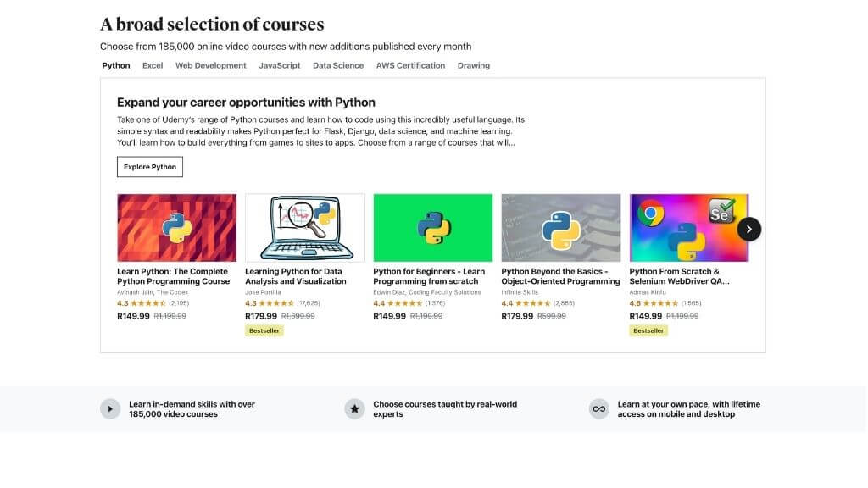The height and width of the screenshot is (488, 868).
Task: Switch to the AWS Certification tab
Action: 410,65
